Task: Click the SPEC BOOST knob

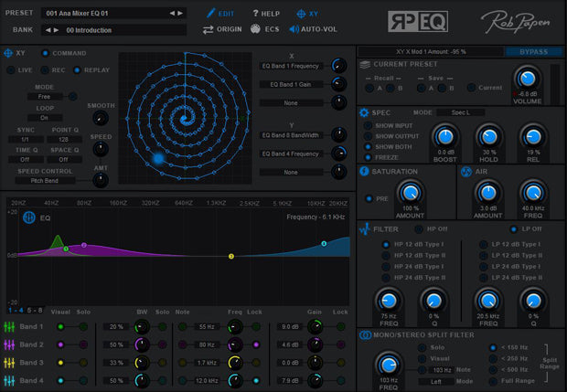Action: [445, 136]
